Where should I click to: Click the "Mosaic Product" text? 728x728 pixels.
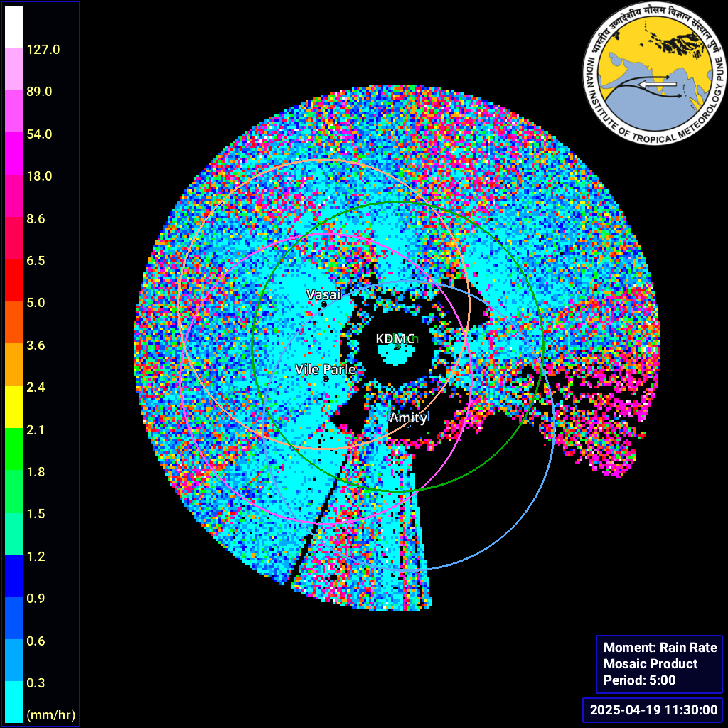pyautogui.click(x=651, y=663)
